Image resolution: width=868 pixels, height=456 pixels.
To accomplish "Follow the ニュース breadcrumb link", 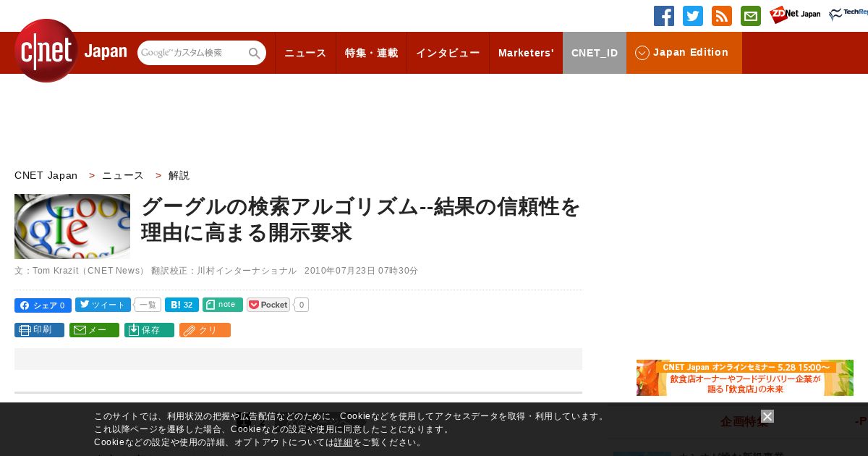I will click(x=123, y=175).
